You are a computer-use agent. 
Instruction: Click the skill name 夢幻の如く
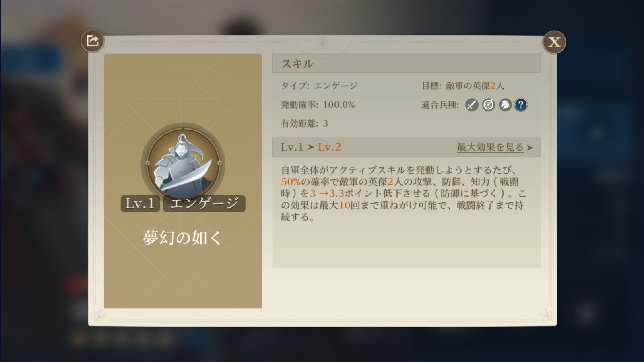[183, 238]
